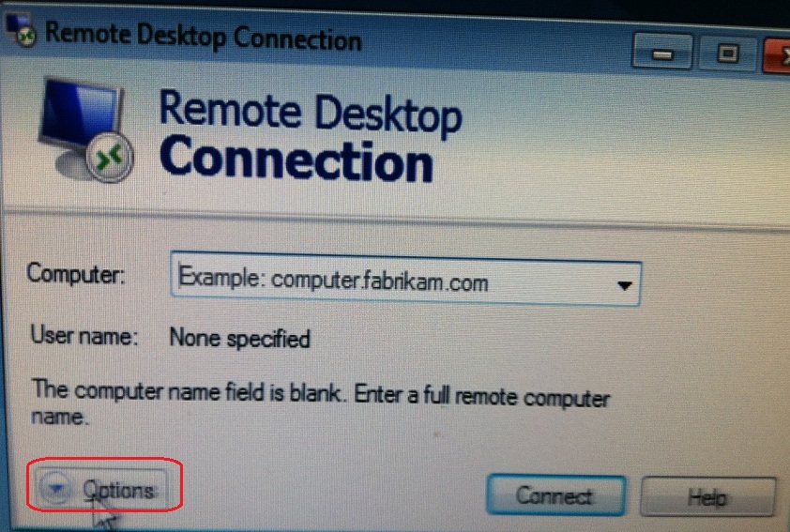Click the 'None specified' user name text
Screen dimensions: 790x532
[240, 338]
